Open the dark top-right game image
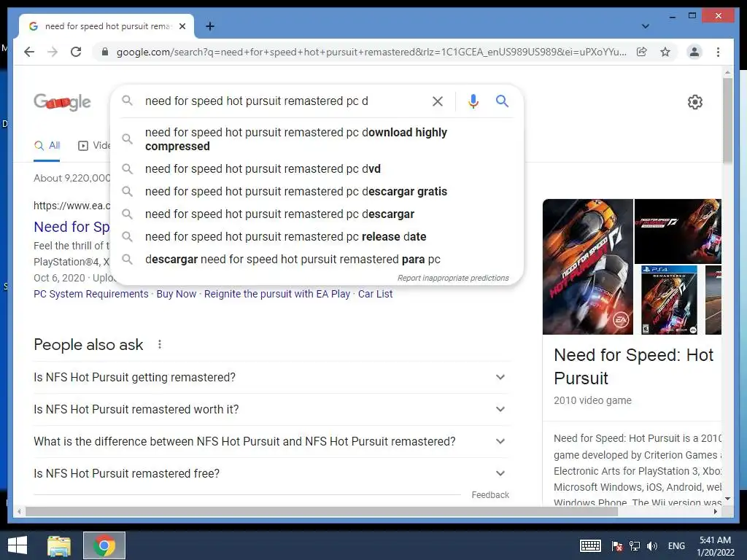The height and width of the screenshot is (560, 747). 678,231
